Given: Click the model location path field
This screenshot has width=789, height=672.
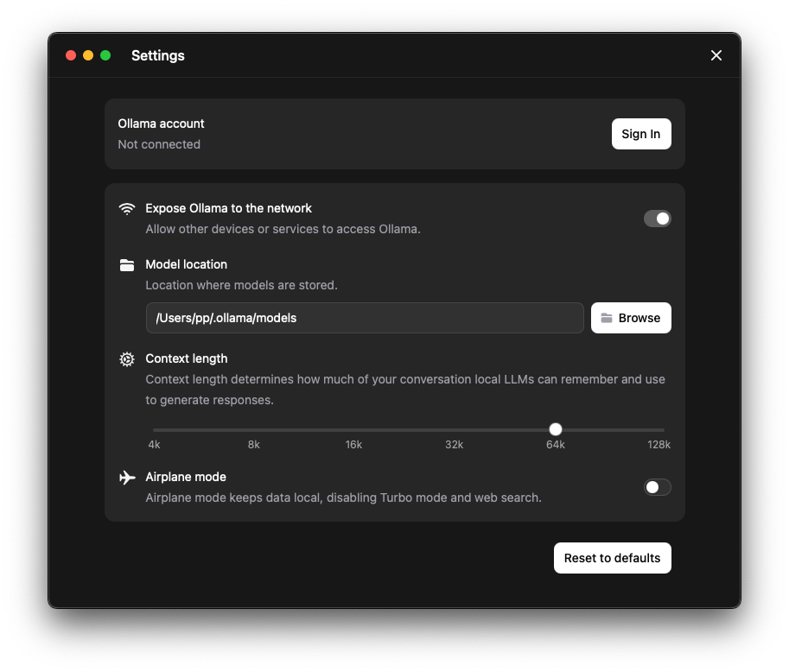Looking at the screenshot, I should [x=365, y=318].
